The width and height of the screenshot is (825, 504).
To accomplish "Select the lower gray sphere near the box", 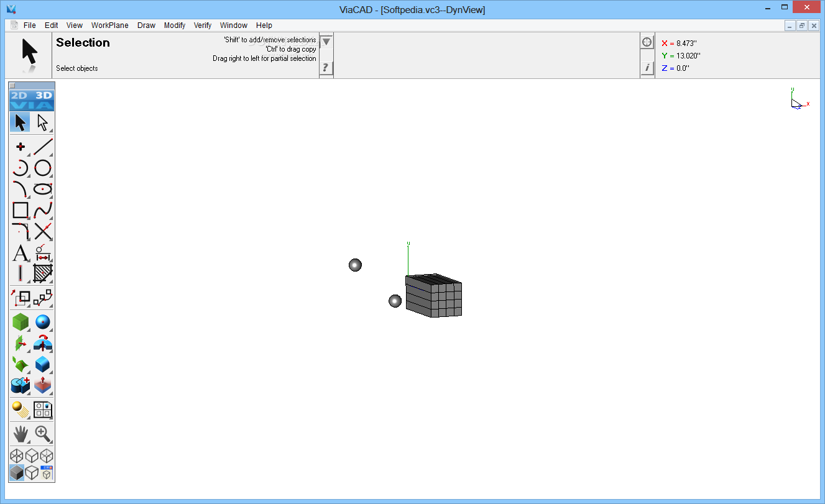I will tap(395, 301).
